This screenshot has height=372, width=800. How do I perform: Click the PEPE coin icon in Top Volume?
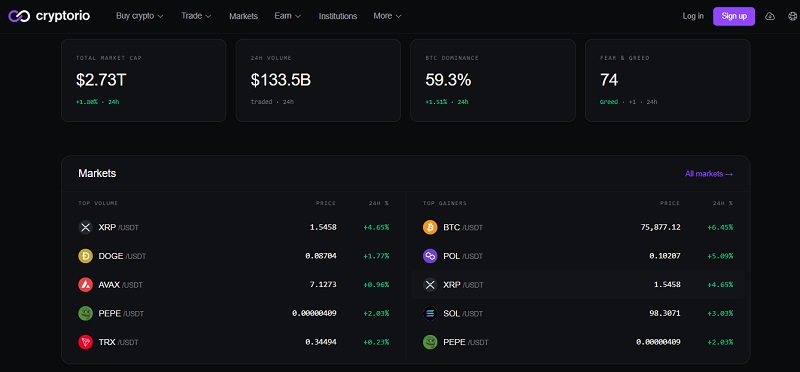point(85,313)
